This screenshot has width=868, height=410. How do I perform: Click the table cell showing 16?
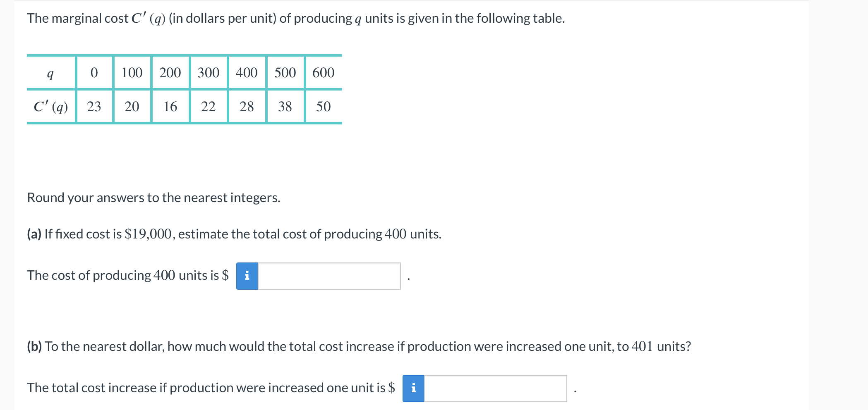click(170, 107)
